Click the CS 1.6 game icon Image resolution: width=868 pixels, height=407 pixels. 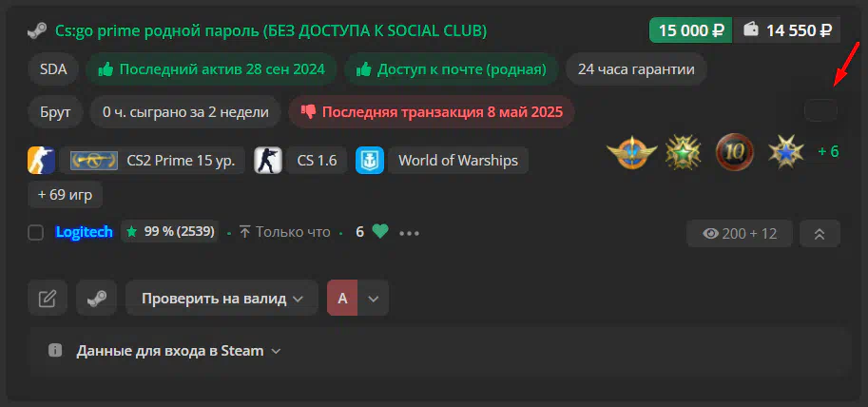pos(268,161)
